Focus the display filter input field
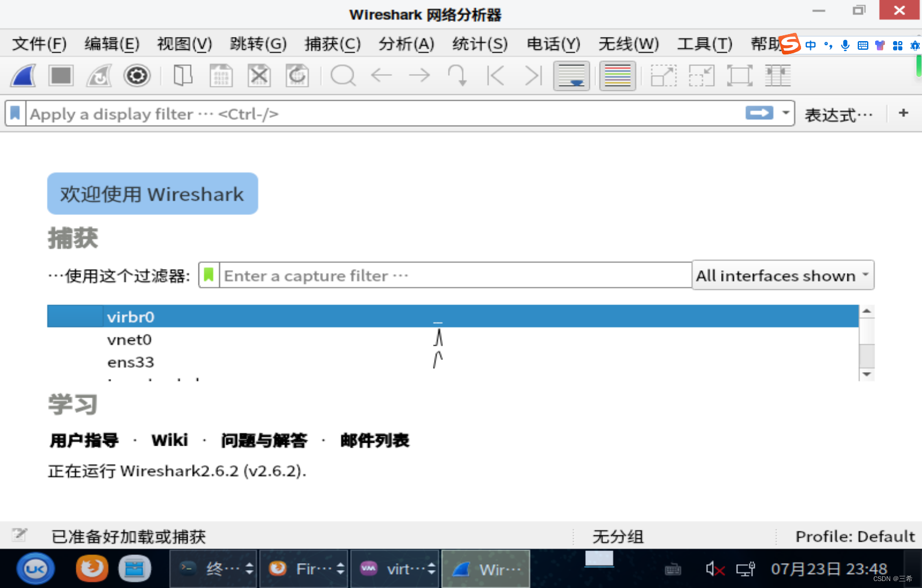The height and width of the screenshot is (588, 922). (x=385, y=113)
